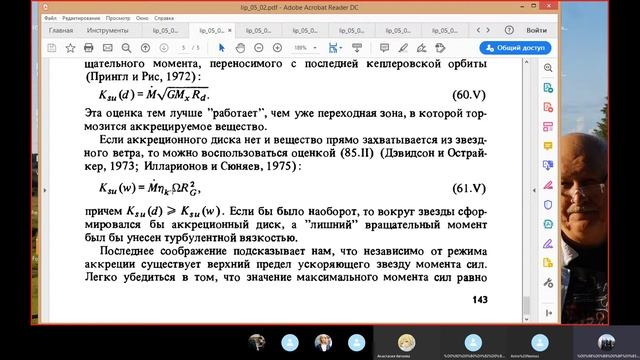The image size is (640, 360).
Task: Open Combine files tool in right pane
Action: pos(548,165)
